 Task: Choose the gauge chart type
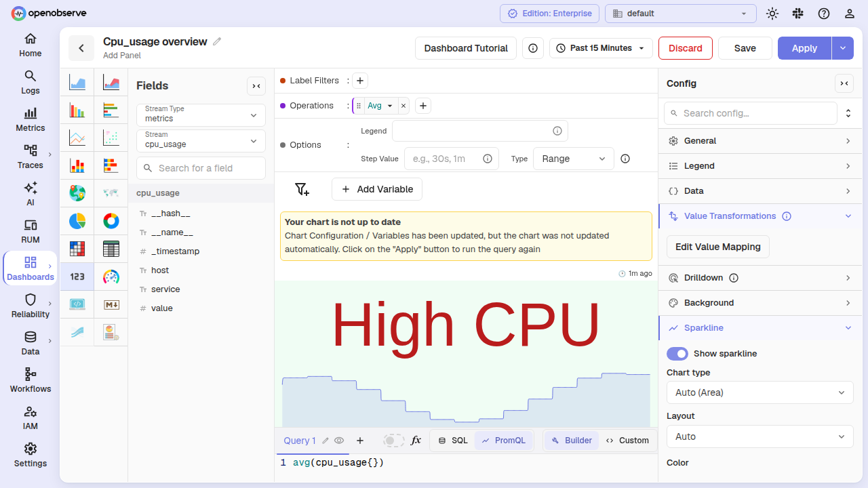click(111, 277)
